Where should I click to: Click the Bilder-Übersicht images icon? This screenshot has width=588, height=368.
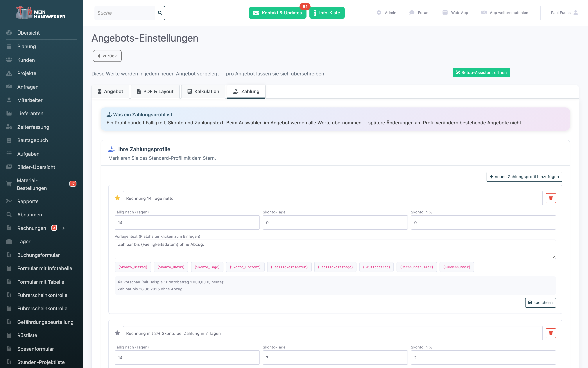[x=9, y=167]
